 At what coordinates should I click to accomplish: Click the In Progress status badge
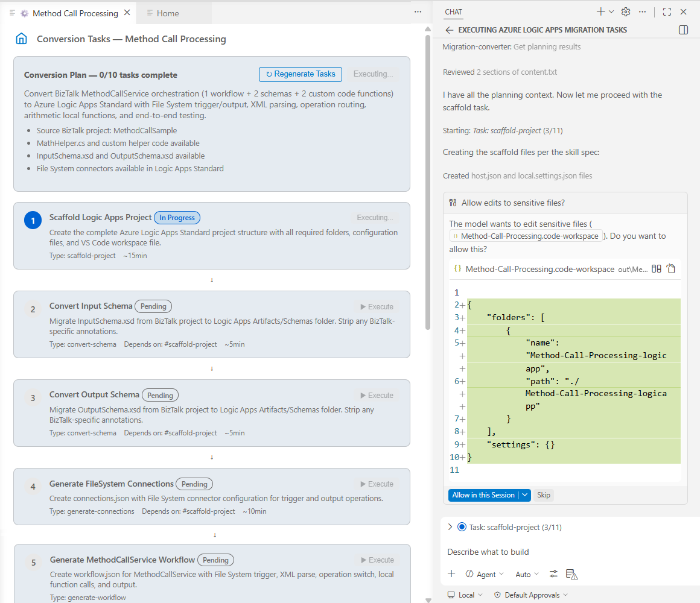point(177,218)
